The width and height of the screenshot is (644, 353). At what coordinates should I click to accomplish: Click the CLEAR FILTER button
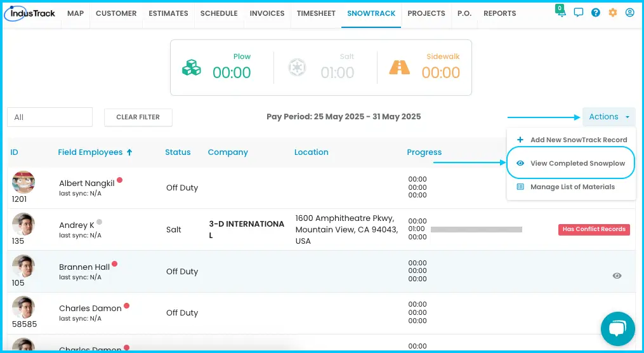click(x=138, y=117)
